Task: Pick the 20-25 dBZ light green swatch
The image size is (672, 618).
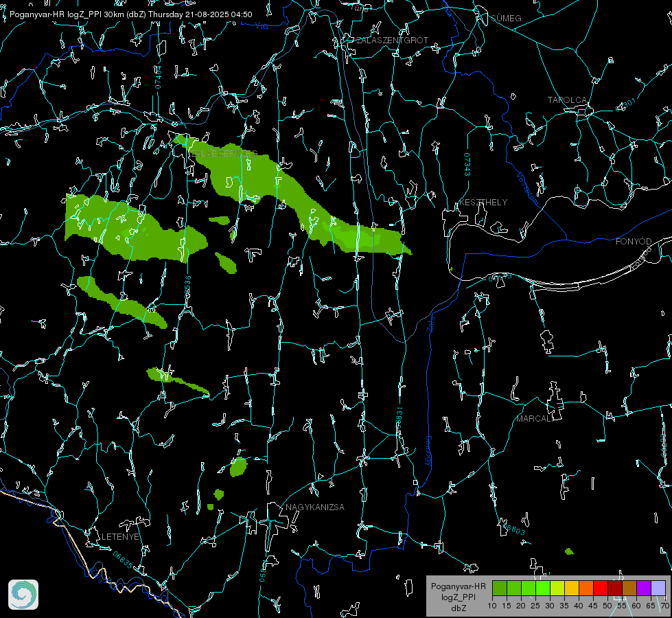Action: coord(529,588)
